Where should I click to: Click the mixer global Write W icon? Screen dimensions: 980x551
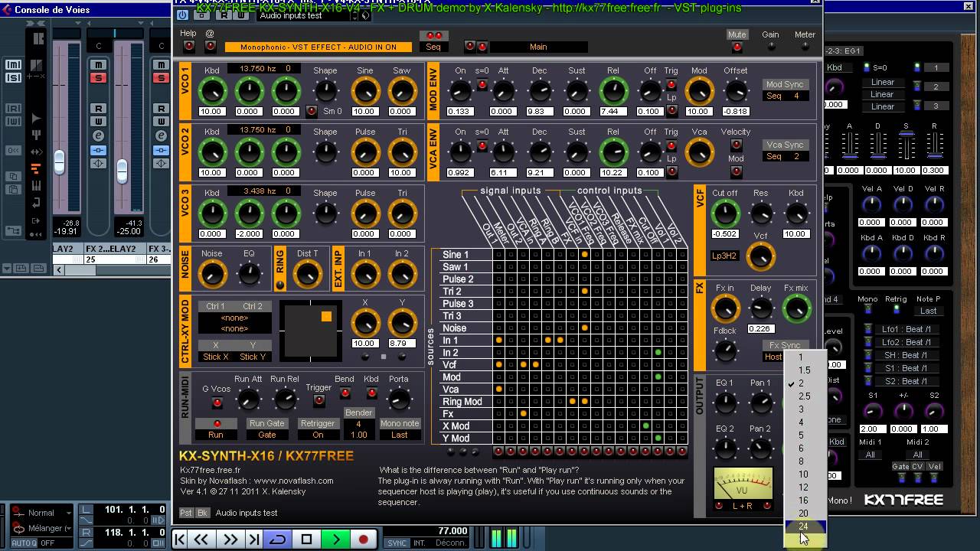click(x=14, y=122)
